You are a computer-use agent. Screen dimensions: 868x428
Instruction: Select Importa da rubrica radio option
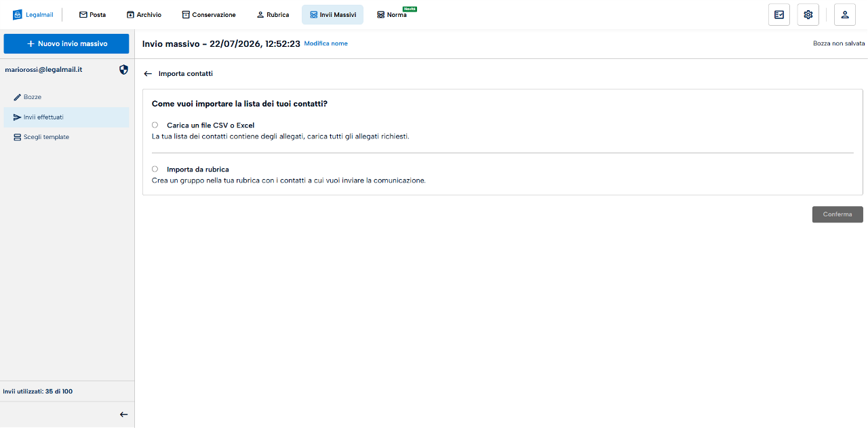click(155, 169)
